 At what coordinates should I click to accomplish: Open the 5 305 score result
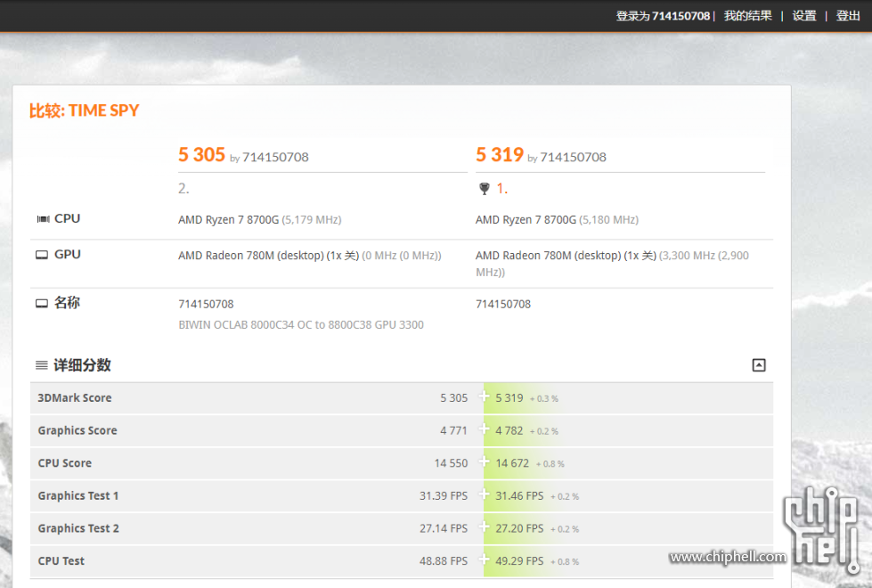point(201,154)
